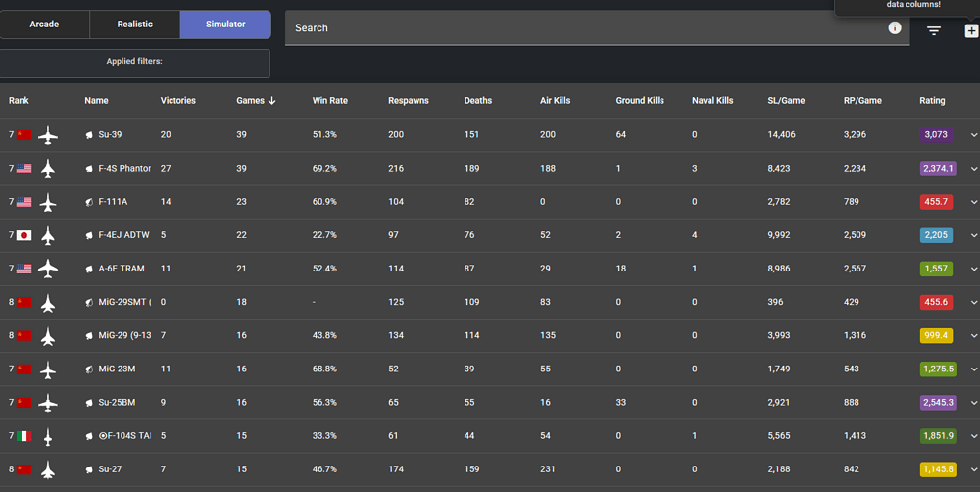The image size is (980, 492).
Task: Click the Japan flag on F-4EJ row
Action: (24, 235)
